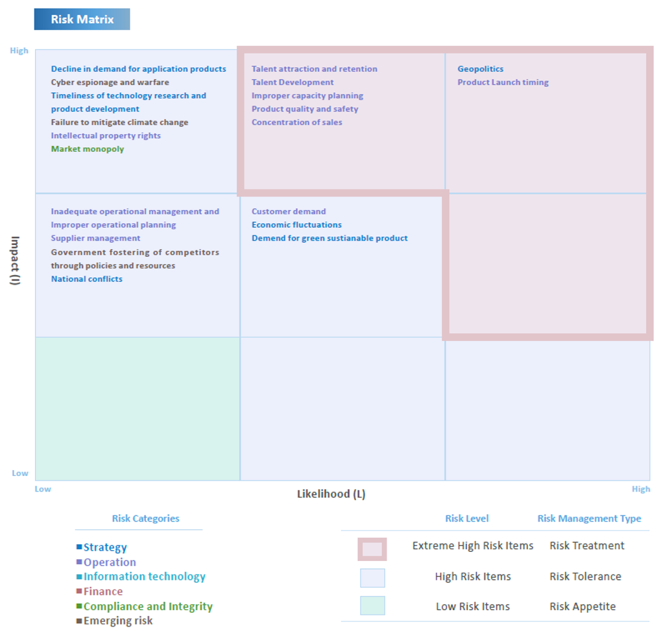The height and width of the screenshot is (631, 672).
Task: Click the Product Launch timing entry
Action: pyautogui.click(x=503, y=82)
